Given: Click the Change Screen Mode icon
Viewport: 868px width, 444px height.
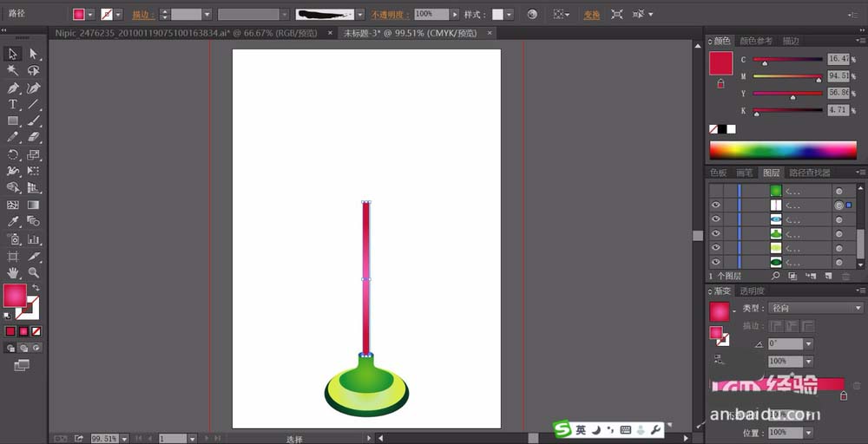Looking at the screenshot, I should [21, 365].
